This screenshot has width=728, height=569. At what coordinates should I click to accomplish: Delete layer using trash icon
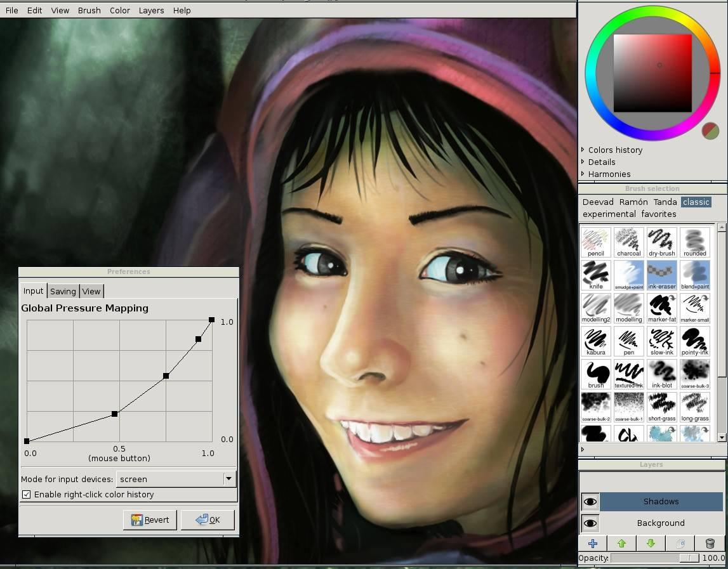click(710, 543)
